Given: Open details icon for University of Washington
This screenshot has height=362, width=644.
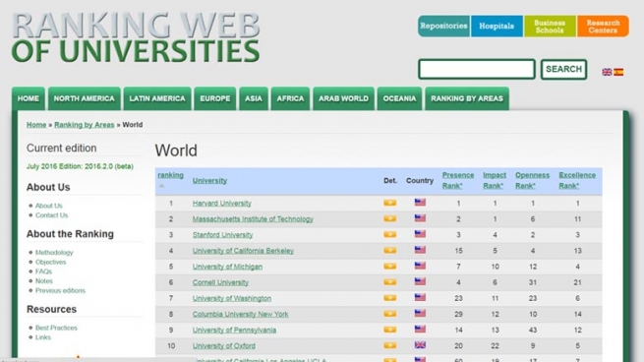Looking at the screenshot, I should coord(389,298).
